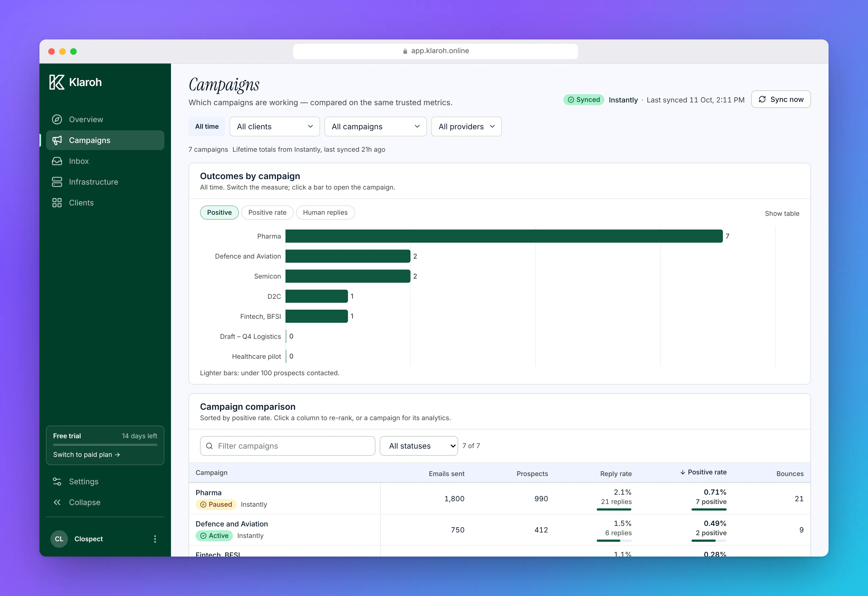The width and height of the screenshot is (868, 596).
Task: Click the Settings sliders icon
Action: tap(57, 482)
